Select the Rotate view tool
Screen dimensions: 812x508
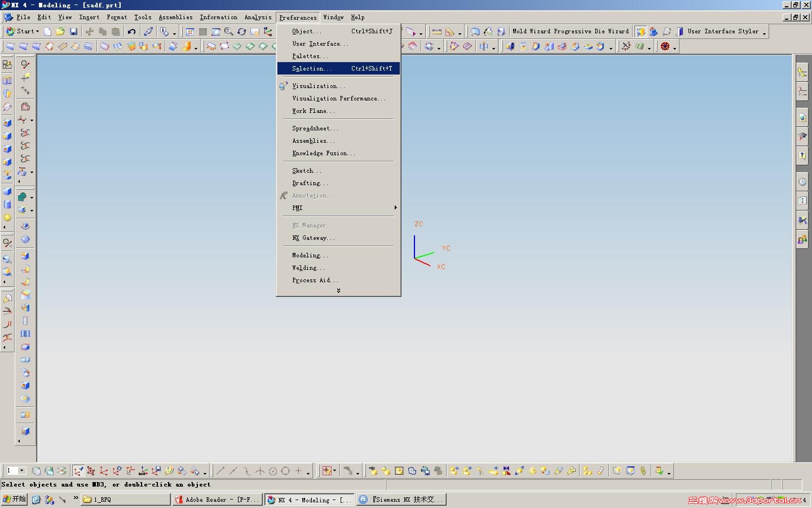click(241, 32)
